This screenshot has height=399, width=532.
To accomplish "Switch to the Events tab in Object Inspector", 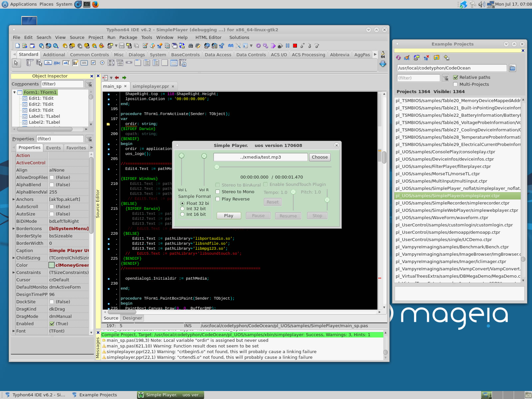I will point(54,148).
